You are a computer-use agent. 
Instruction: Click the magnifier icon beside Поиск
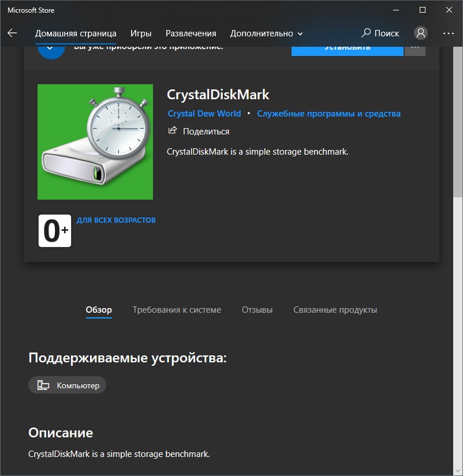366,33
